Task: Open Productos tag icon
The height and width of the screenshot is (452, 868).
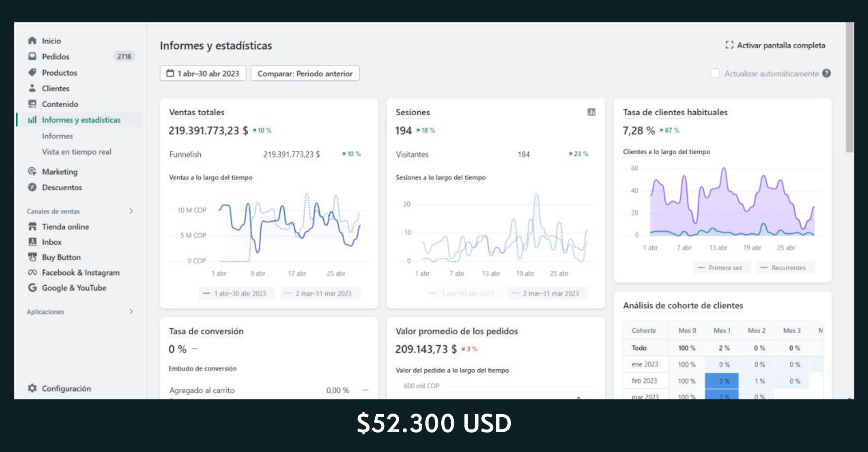Action: pos(32,72)
